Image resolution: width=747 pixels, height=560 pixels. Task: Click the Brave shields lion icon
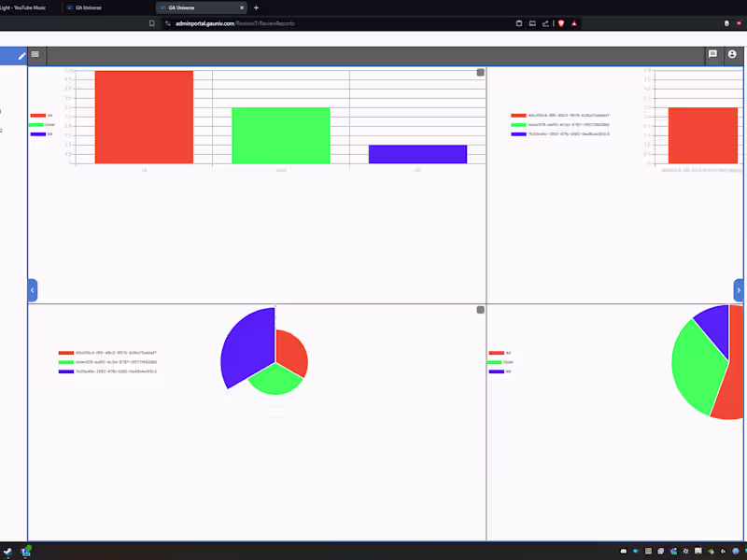(x=561, y=23)
